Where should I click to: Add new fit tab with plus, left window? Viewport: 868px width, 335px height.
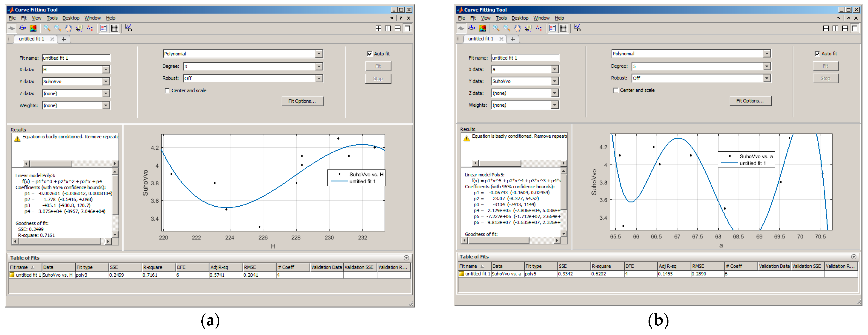click(x=64, y=39)
